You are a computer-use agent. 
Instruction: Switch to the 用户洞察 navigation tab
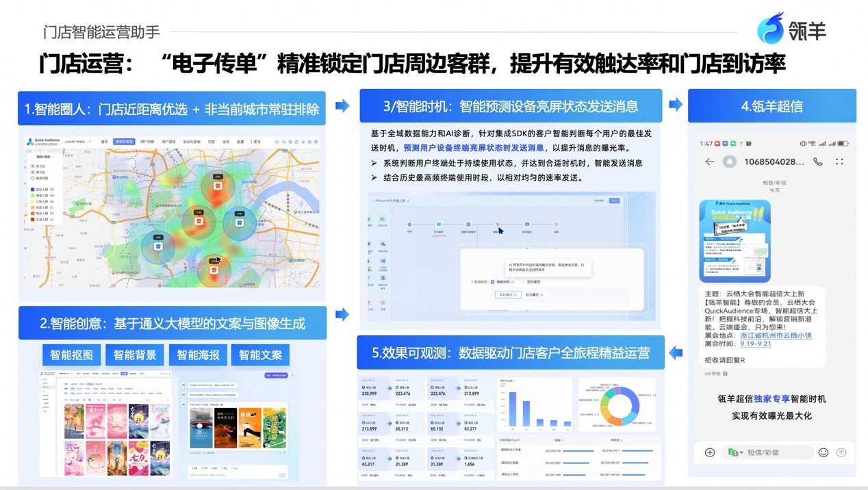point(147,142)
